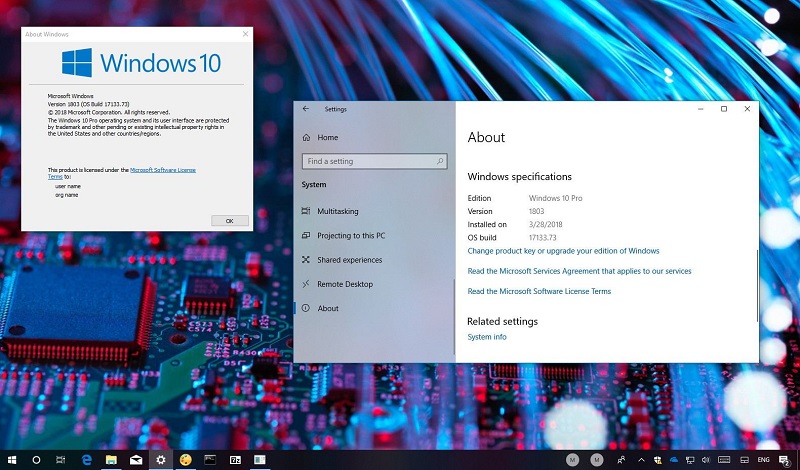800x470 pixels.
Task: Launch the 7-Zip taskbar icon
Action: [x=235, y=460]
